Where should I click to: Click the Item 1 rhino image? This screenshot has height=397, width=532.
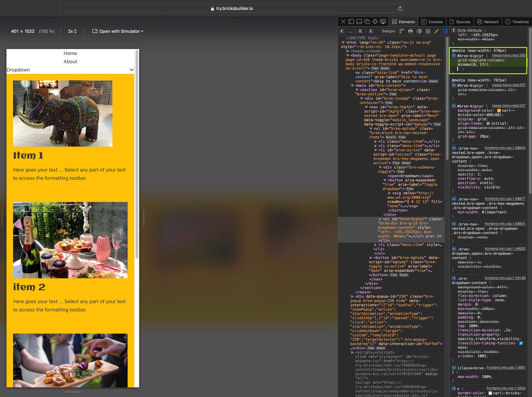click(63, 113)
